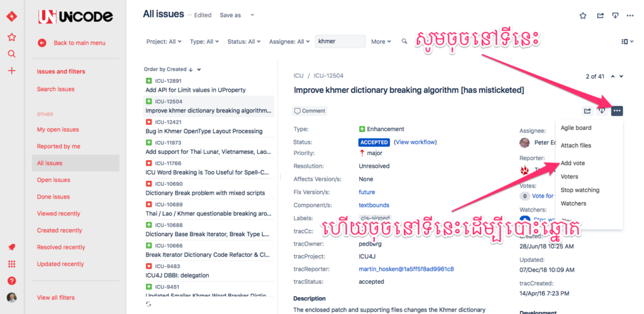Select issue ICU-12891 in list
Image resolution: width=644 pixels, height=314 pixels.
(208, 85)
